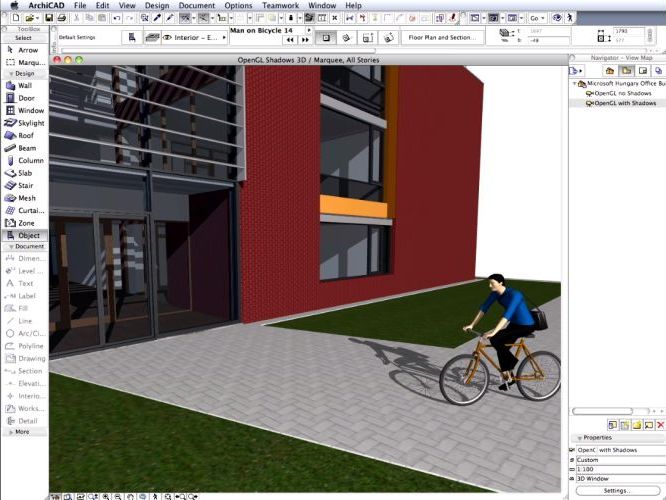
Task: Click the Settings... button in Navigator
Action: [616, 491]
